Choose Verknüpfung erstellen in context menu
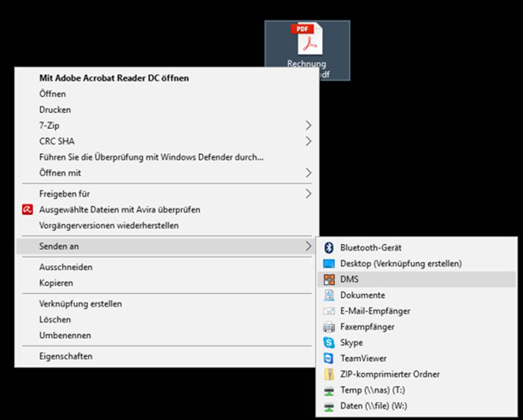 pos(167,303)
